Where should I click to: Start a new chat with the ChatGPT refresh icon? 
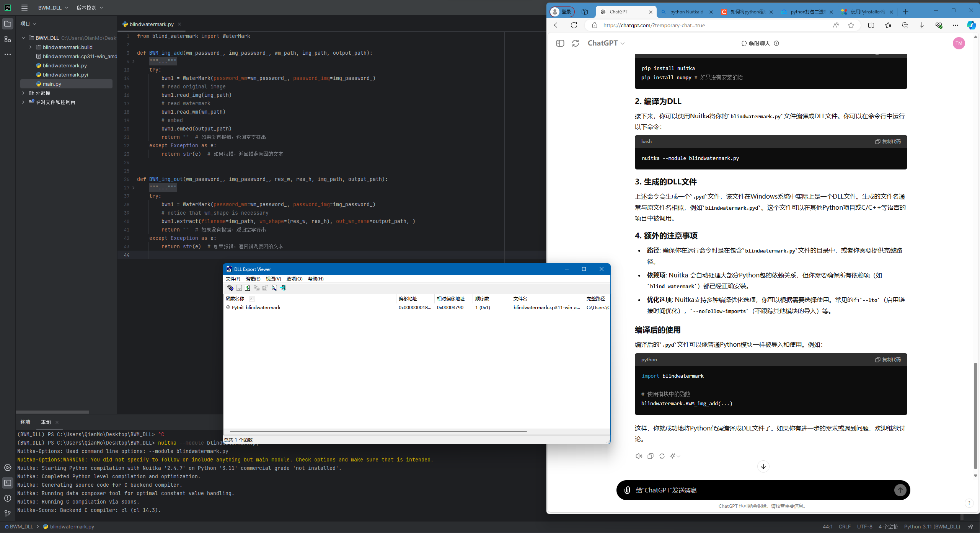coord(576,43)
